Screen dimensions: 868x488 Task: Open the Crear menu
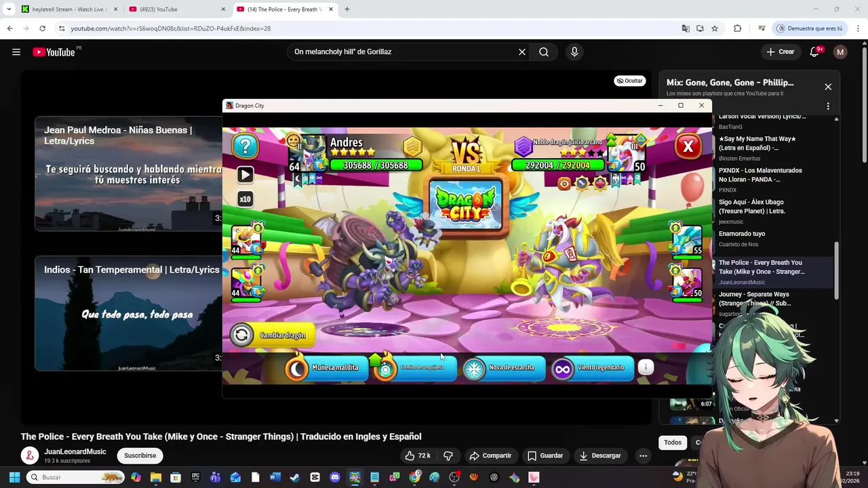[780, 52]
